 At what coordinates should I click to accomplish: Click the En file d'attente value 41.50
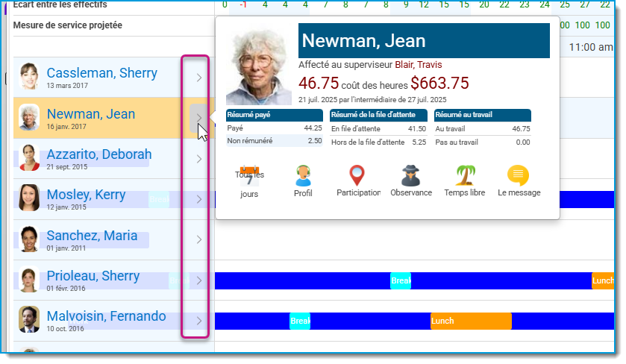[x=417, y=129]
